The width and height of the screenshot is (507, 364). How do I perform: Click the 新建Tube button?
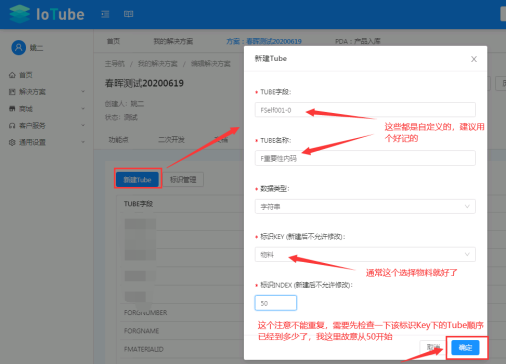137,180
